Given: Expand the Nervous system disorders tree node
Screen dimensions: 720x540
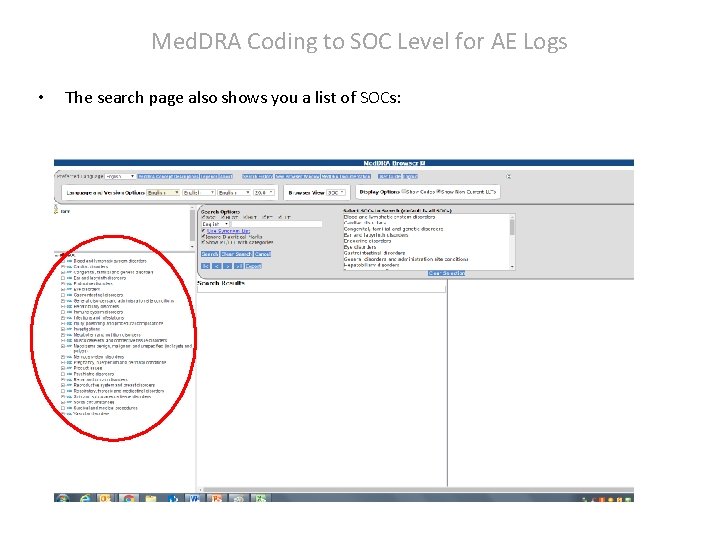Looking at the screenshot, I should point(63,357).
